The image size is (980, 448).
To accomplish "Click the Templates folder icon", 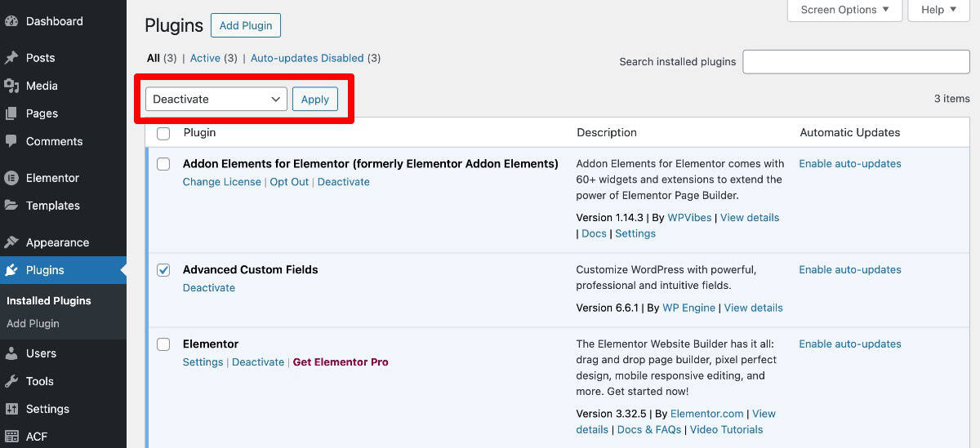I will point(11,206).
